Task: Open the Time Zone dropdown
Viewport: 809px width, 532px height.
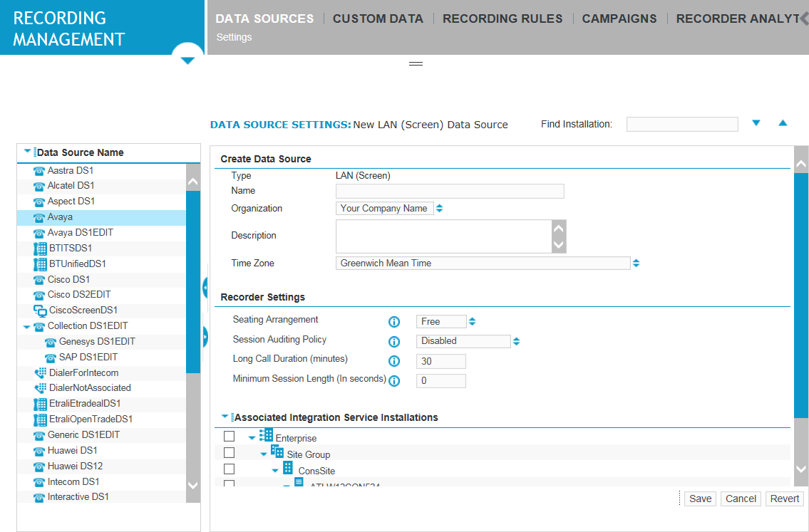Action: point(635,263)
